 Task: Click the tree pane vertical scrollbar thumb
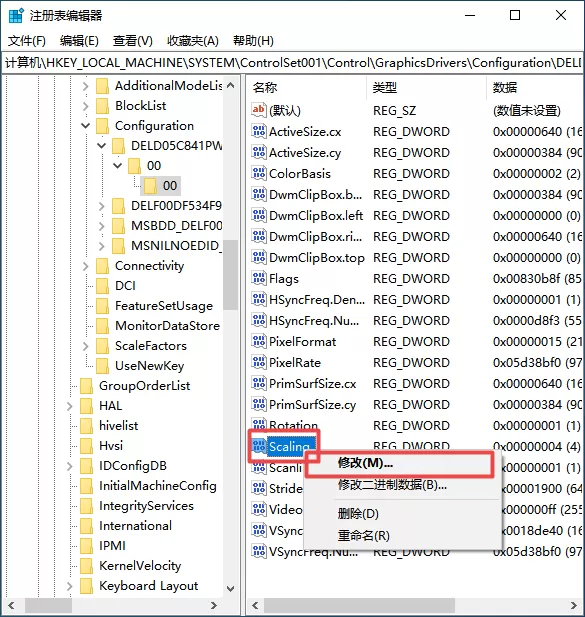[x=231, y=275]
